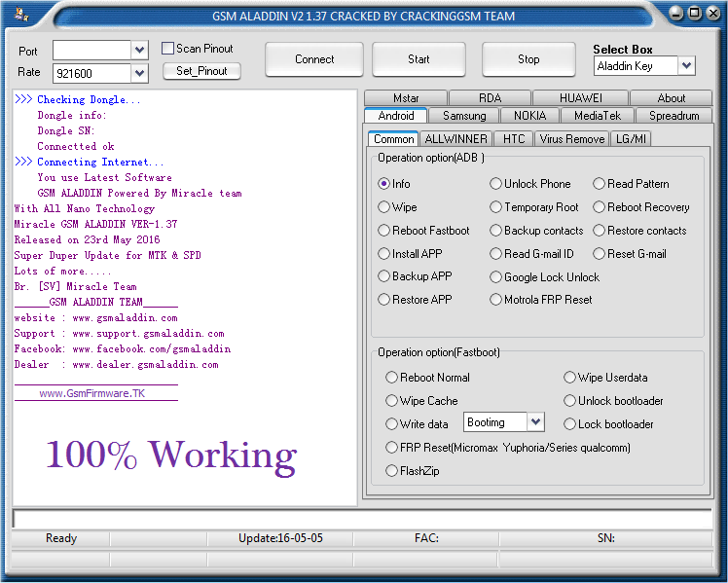
Task: Open Select Box dropdown showing Aladdin Key
Action: tap(687, 65)
